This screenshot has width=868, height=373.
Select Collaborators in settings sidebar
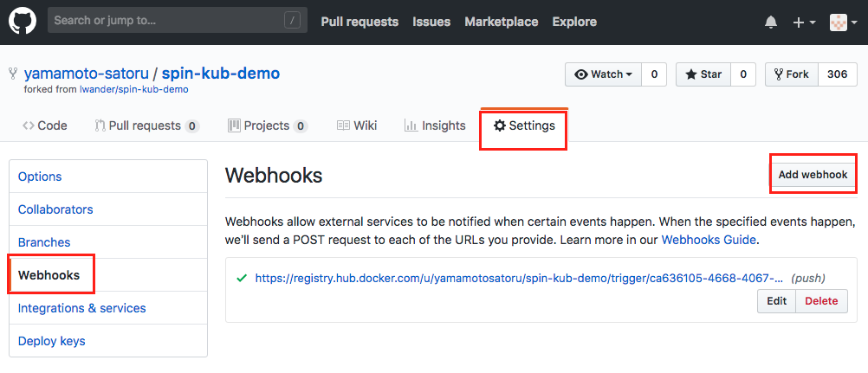click(55, 209)
